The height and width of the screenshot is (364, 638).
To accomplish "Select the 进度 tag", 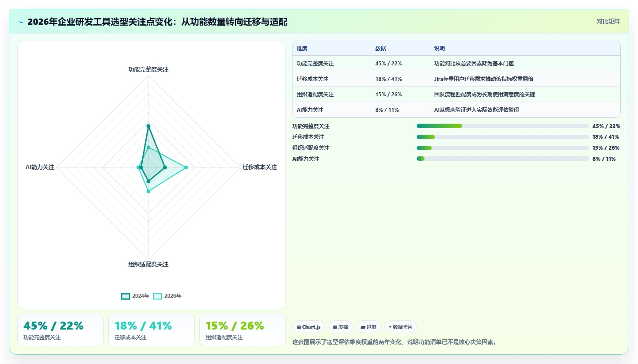I will 368,327.
